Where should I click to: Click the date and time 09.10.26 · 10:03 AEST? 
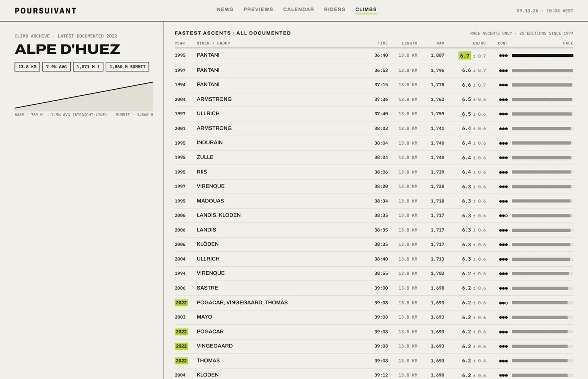[545, 11]
